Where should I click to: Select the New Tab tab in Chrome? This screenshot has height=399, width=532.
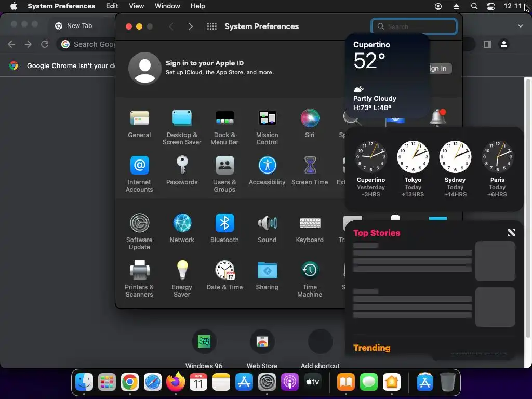point(79,26)
